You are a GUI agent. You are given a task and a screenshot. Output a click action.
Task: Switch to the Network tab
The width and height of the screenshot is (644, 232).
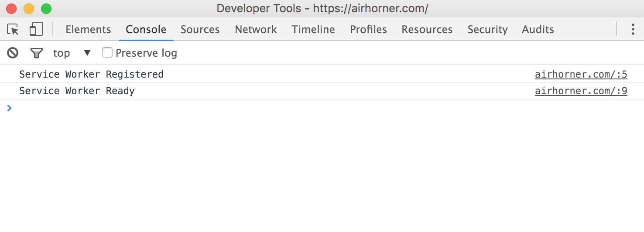coord(256,30)
